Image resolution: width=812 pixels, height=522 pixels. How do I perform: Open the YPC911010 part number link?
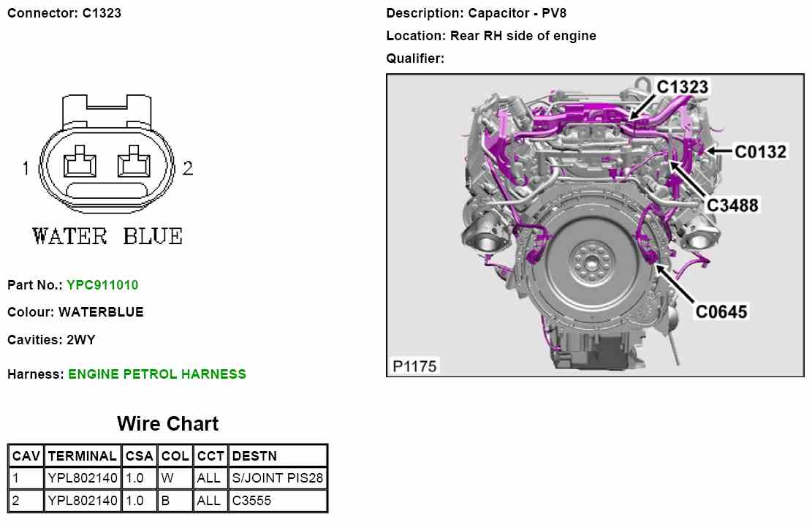(102, 285)
